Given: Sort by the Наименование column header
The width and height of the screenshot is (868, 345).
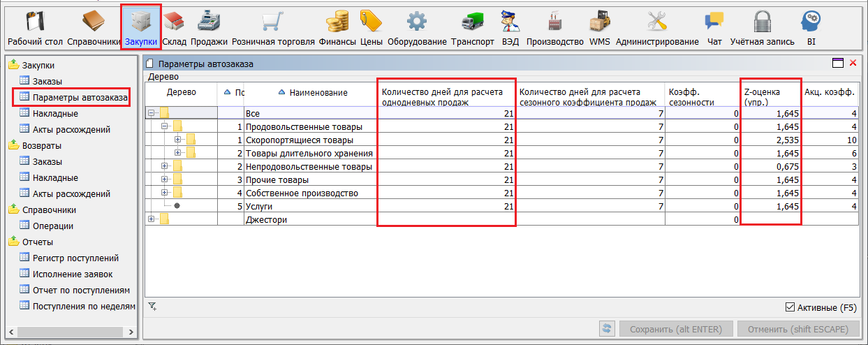Looking at the screenshot, I should 318,92.
